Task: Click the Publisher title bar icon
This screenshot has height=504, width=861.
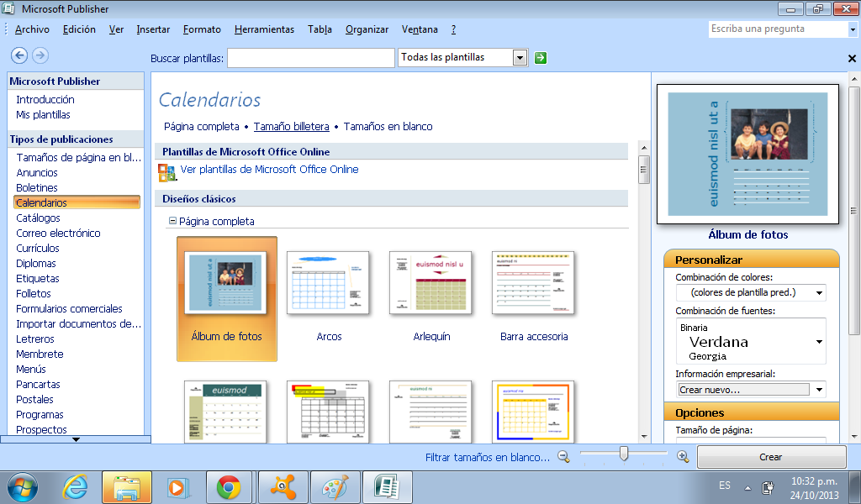Action: coord(8,8)
